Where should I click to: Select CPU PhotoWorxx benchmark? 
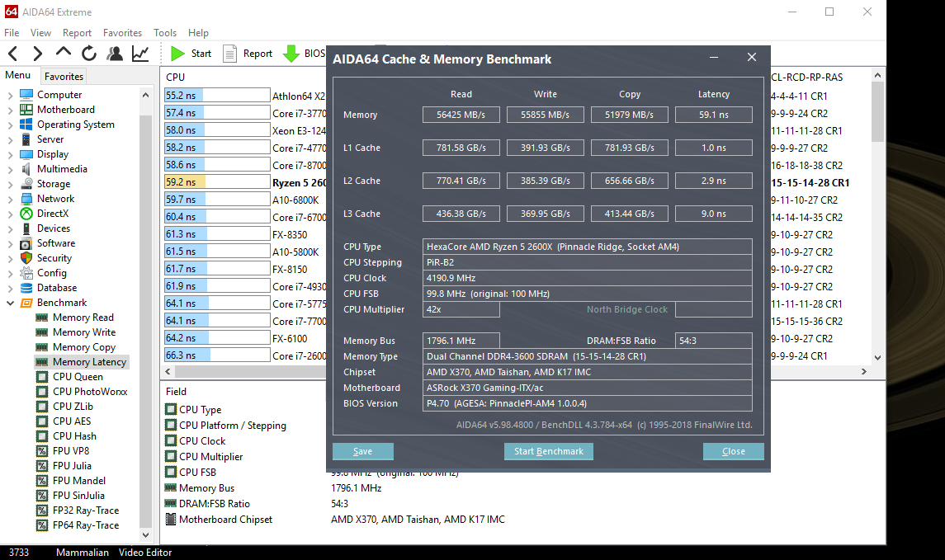pyautogui.click(x=90, y=392)
